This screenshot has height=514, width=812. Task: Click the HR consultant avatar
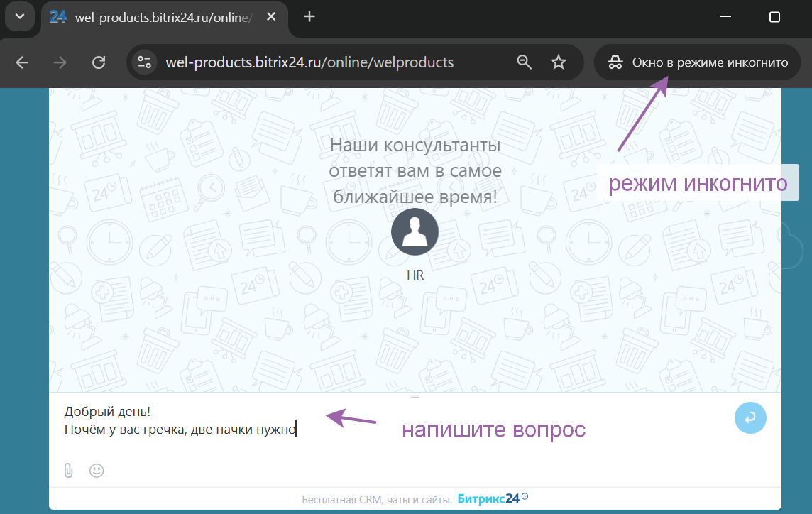click(415, 231)
